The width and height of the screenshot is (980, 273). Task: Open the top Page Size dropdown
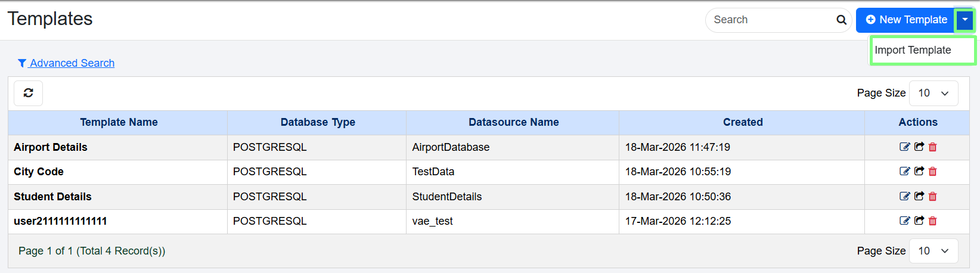[934, 93]
